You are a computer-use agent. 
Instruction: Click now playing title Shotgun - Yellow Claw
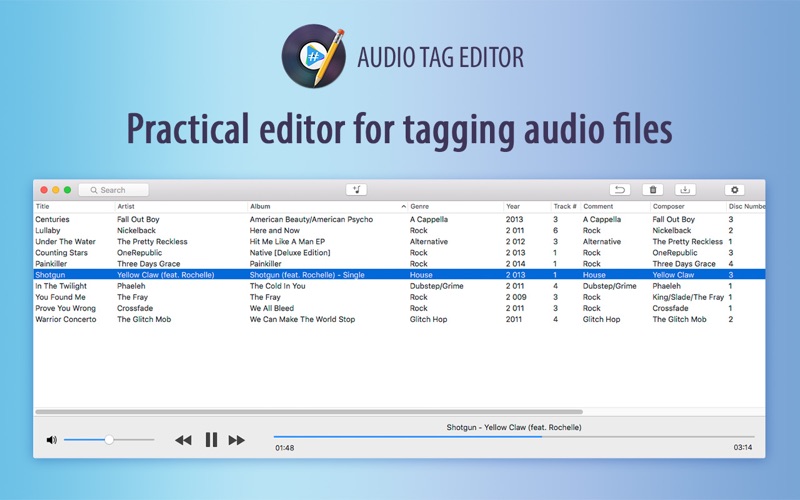pos(514,428)
